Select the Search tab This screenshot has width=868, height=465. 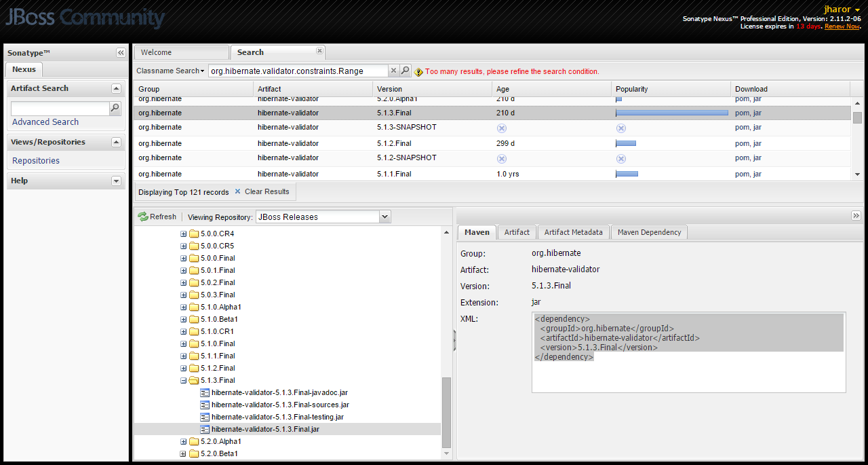pos(277,52)
